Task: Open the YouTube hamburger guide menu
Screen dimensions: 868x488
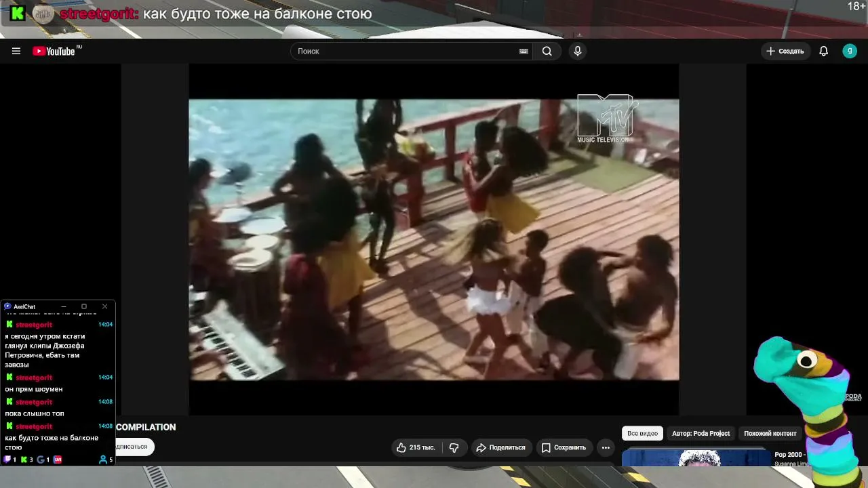Action: coord(16,51)
